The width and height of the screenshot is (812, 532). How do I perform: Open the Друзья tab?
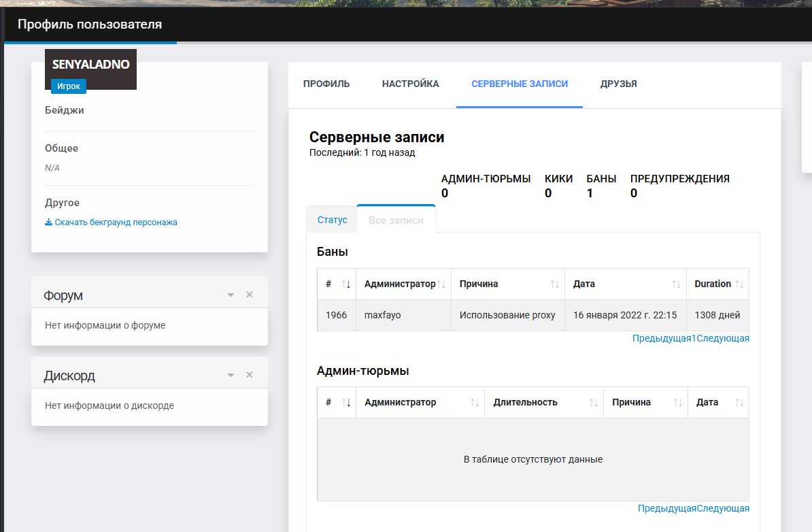point(618,84)
